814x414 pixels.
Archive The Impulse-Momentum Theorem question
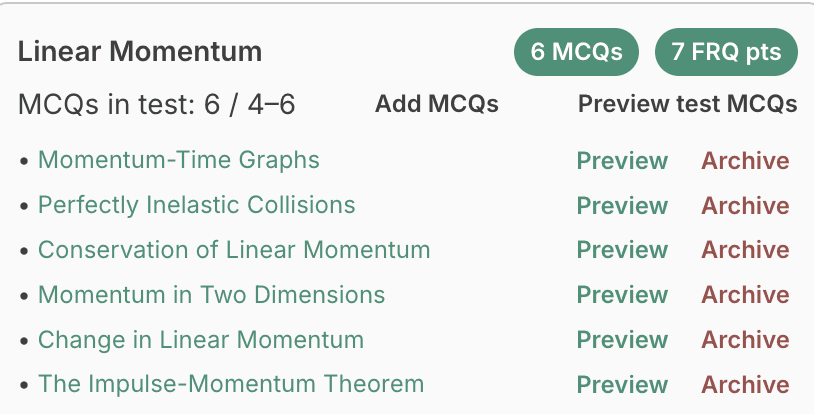click(745, 385)
